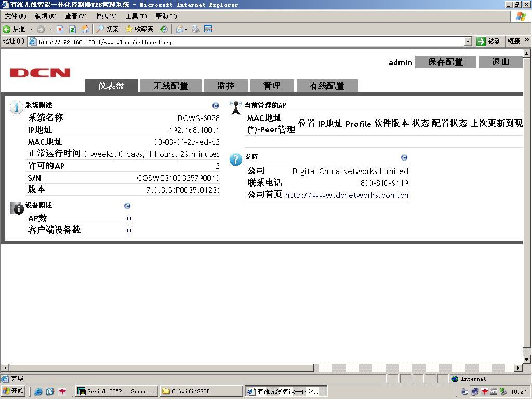
Task: Expand the 链接 links toolbar chevron
Action: (527, 40)
